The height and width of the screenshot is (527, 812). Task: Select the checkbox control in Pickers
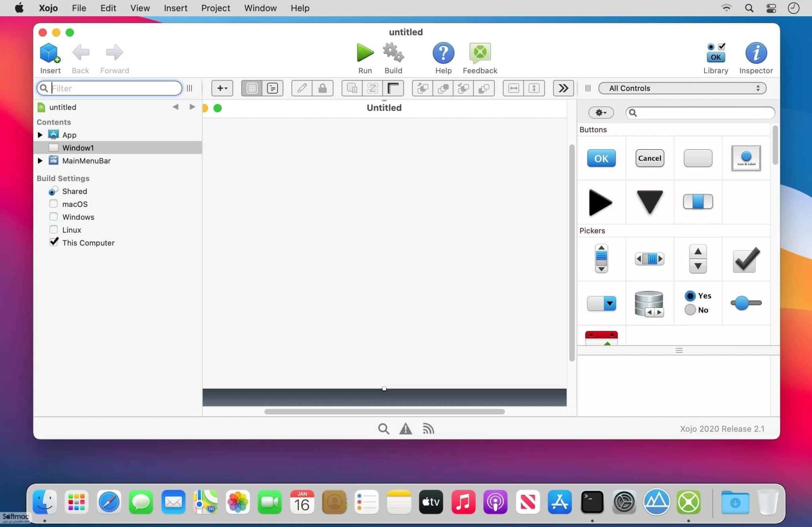[x=746, y=260]
